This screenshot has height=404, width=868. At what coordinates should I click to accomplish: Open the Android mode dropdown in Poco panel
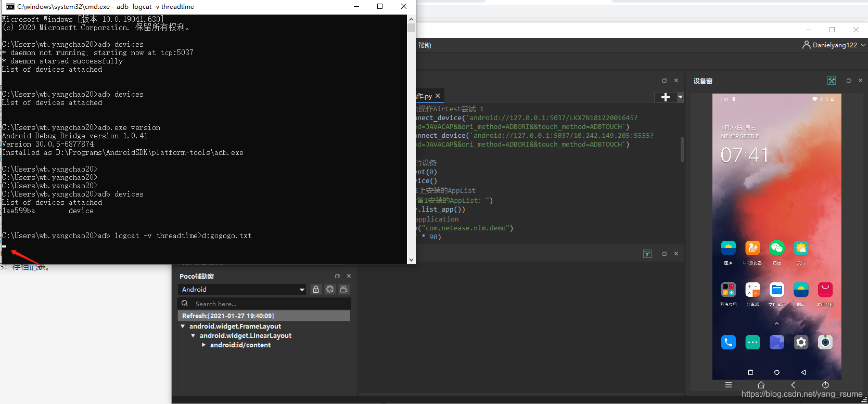click(242, 290)
